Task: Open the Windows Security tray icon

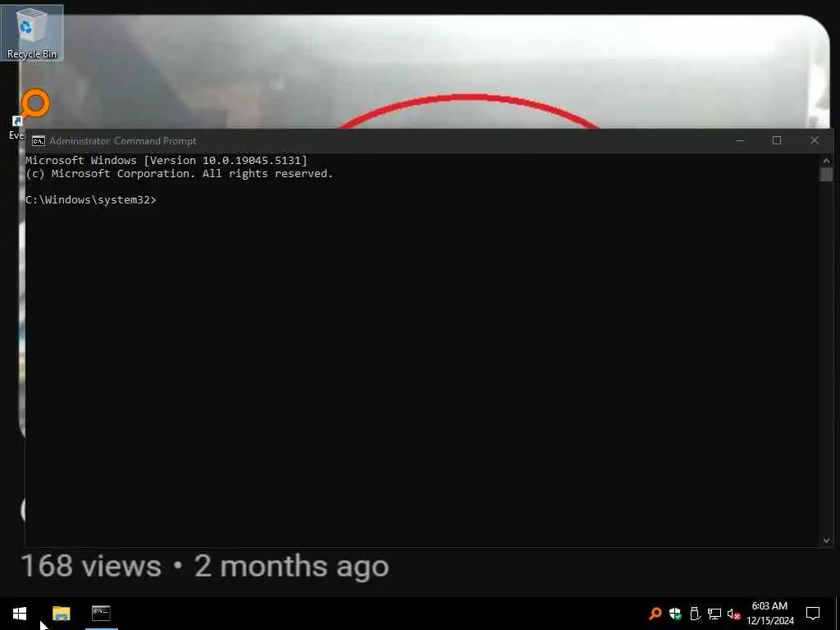Action: click(675, 614)
